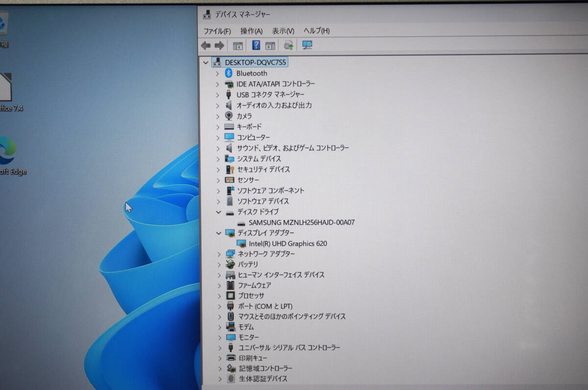The width and height of the screenshot is (588, 390).
Task: Click the Back arrow in the toolbar
Action: point(206,46)
